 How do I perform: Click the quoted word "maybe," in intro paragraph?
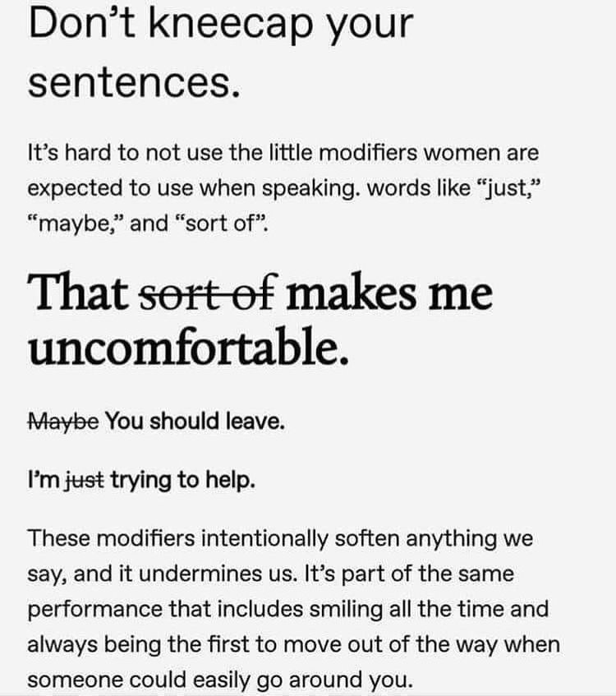click(78, 224)
